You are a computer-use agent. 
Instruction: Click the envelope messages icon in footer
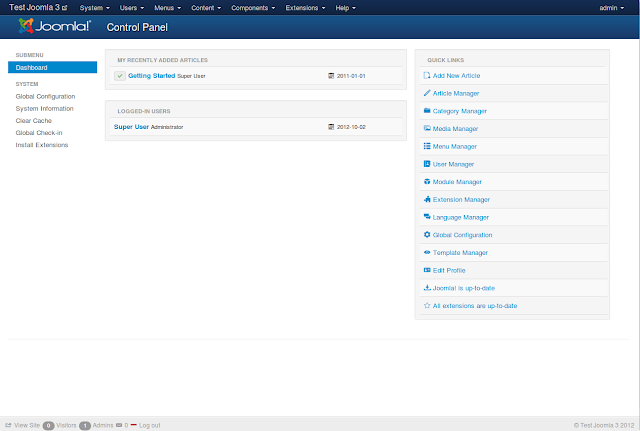point(119,425)
